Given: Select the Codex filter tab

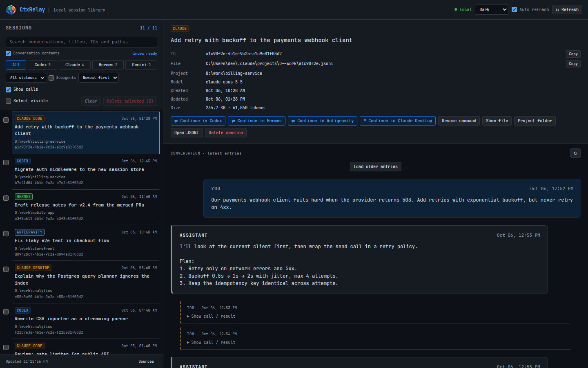Looking at the screenshot, I should coord(42,65).
